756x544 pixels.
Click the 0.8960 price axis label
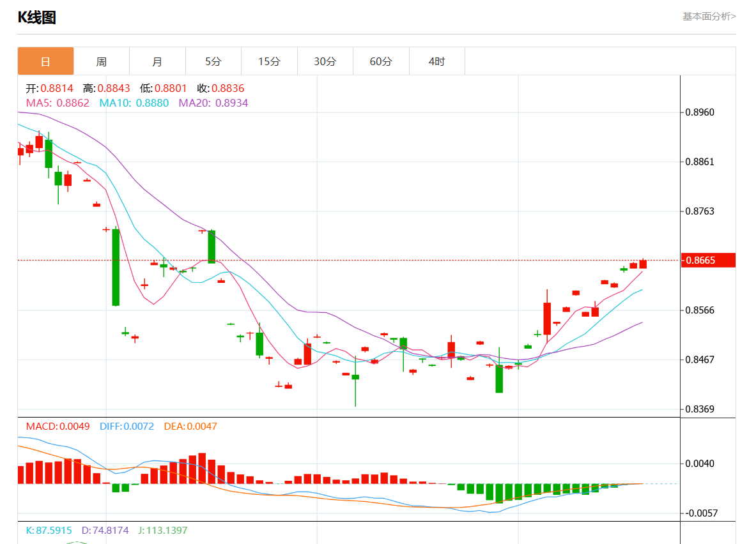pyautogui.click(x=700, y=112)
